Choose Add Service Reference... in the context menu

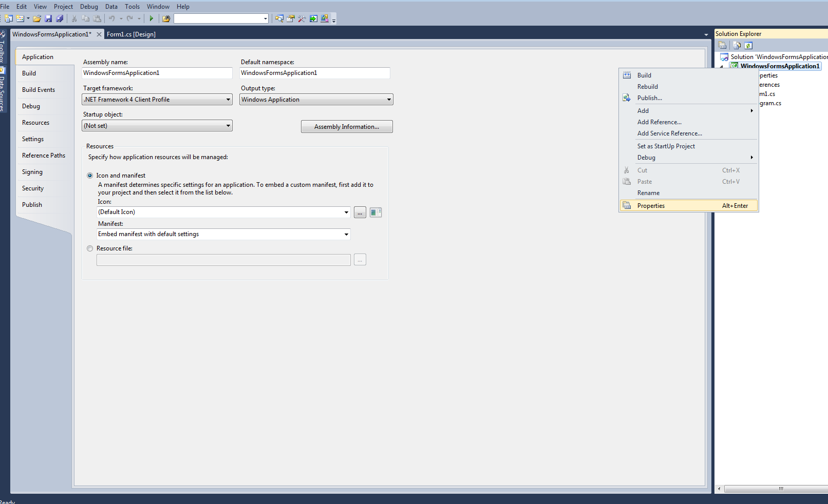tap(689, 133)
